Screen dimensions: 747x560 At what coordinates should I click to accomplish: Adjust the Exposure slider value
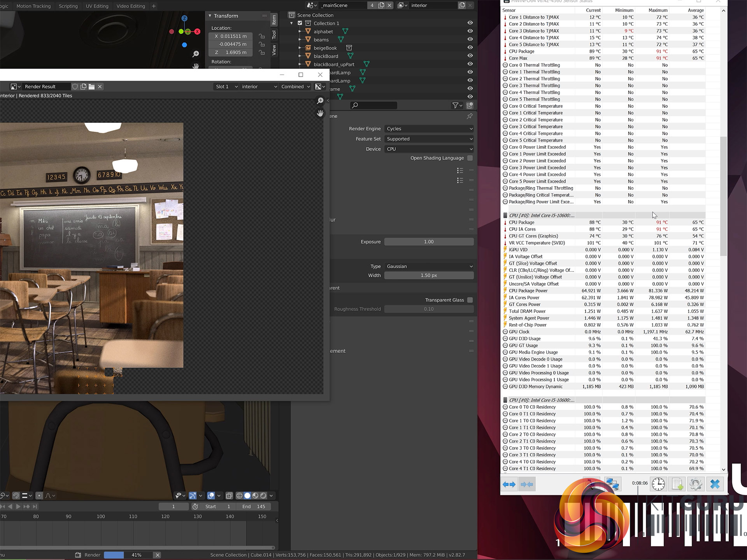pyautogui.click(x=429, y=242)
